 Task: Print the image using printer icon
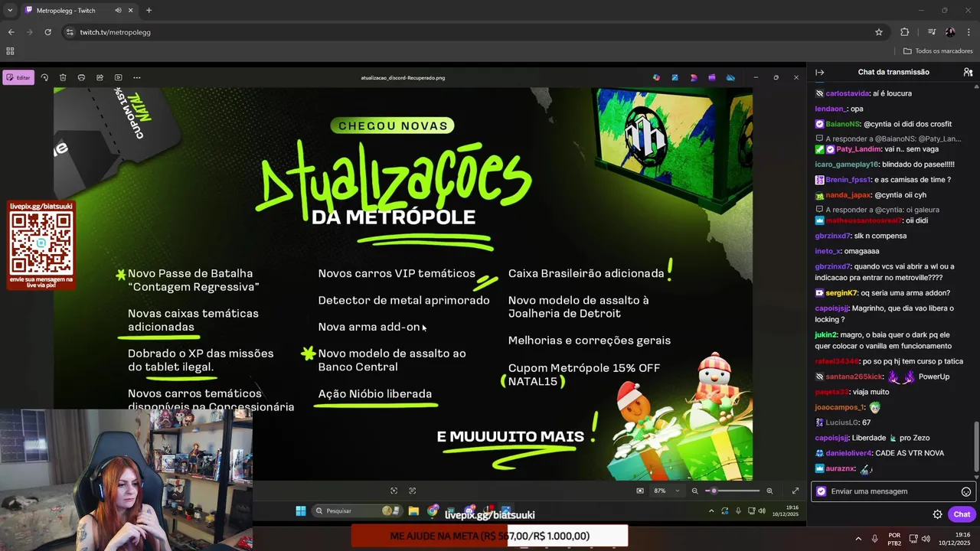[81, 77]
